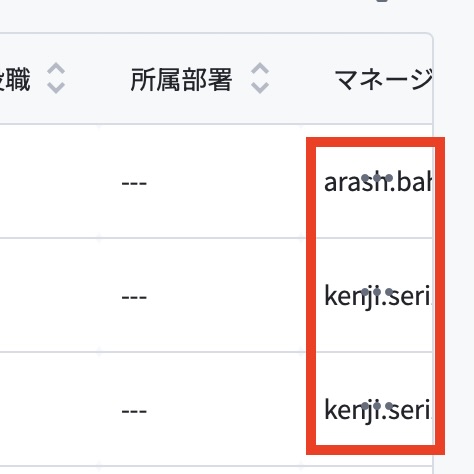
Task: Sort 所属部署 column descending with down arrow
Action: [x=260, y=87]
